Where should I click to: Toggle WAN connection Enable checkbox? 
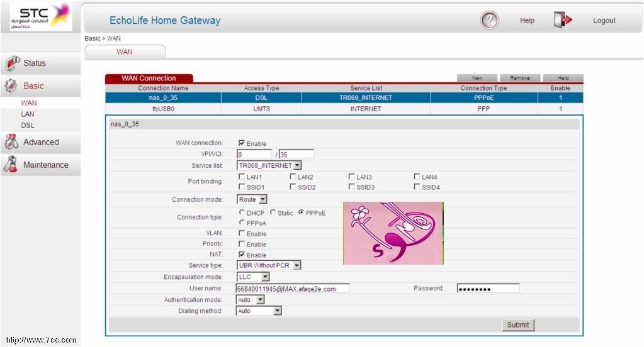242,143
